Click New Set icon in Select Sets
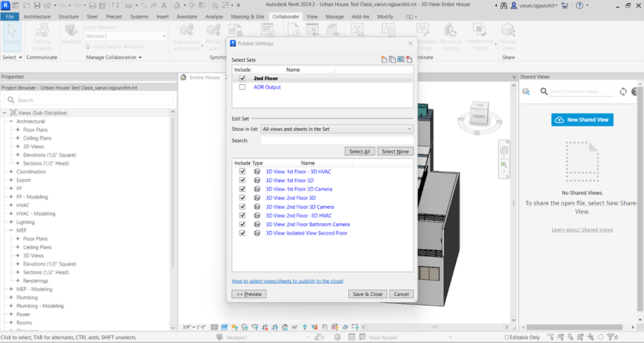The image size is (644, 343). pyautogui.click(x=384, y=60)
